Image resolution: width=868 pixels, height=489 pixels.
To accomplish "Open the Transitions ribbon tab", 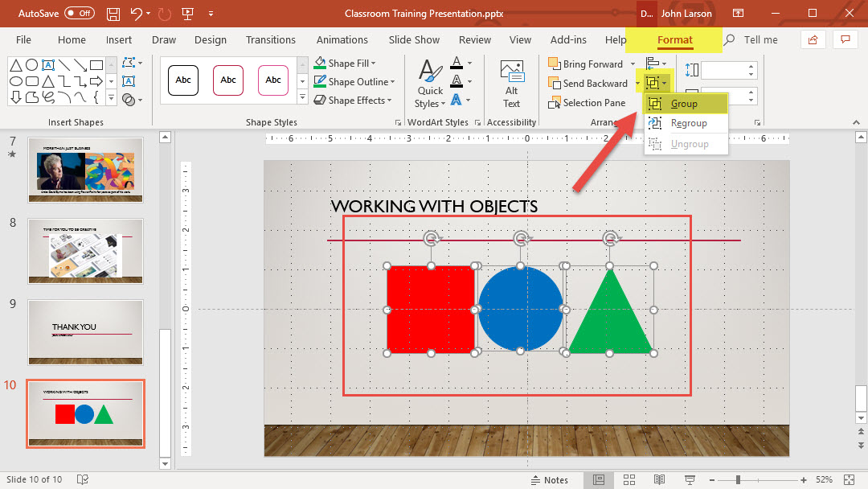I will point(271,39).
